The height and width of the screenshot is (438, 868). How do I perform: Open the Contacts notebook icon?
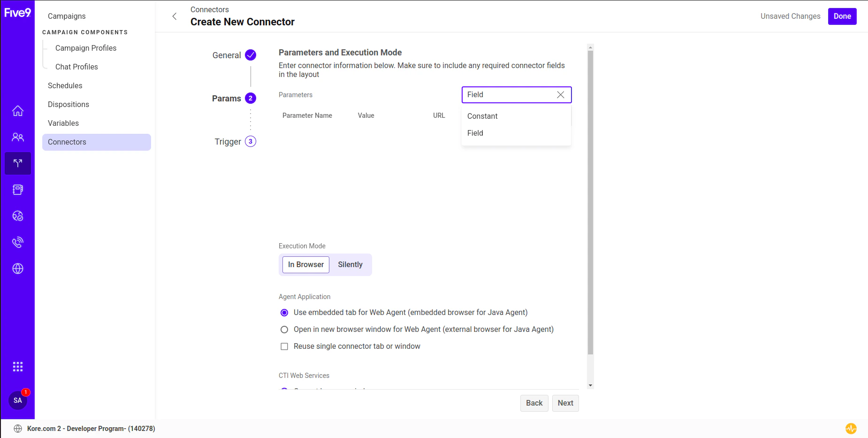(x=17, y=189)
